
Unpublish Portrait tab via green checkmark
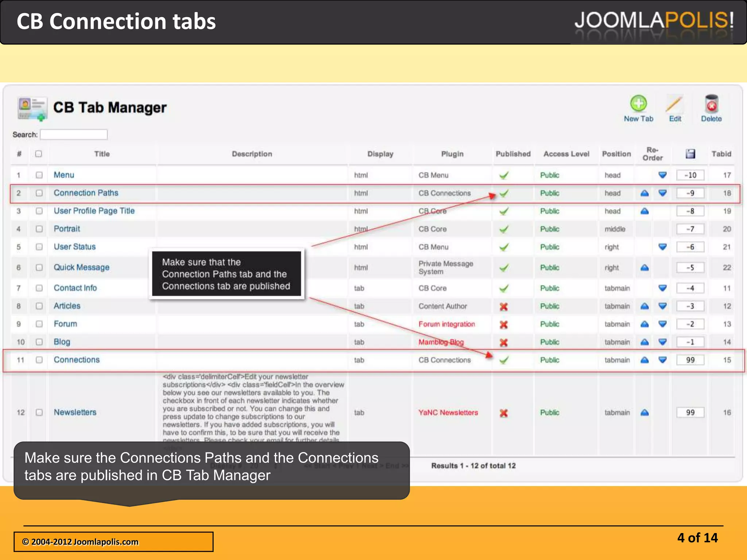[504, 229]
